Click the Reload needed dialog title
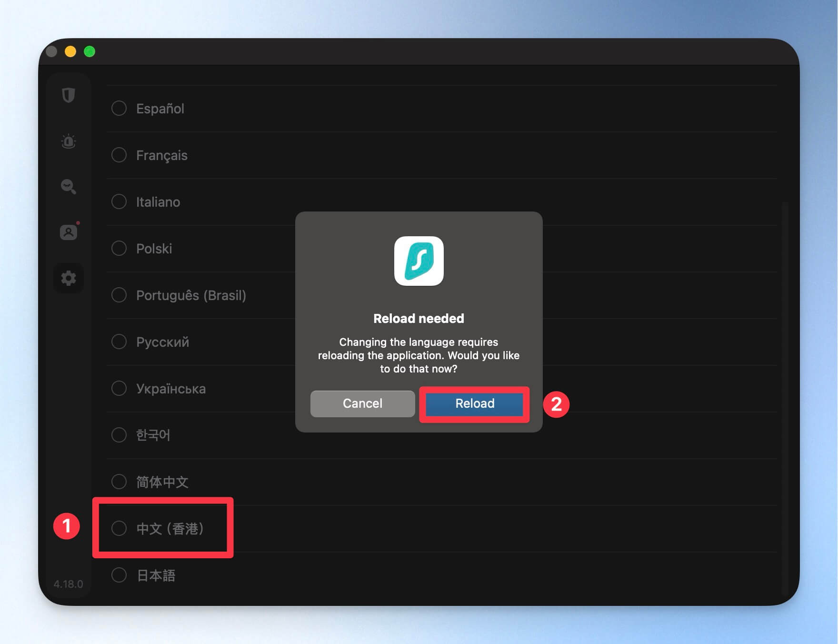The height and width of the screenshot is (644, 838). tap(419, 318)
